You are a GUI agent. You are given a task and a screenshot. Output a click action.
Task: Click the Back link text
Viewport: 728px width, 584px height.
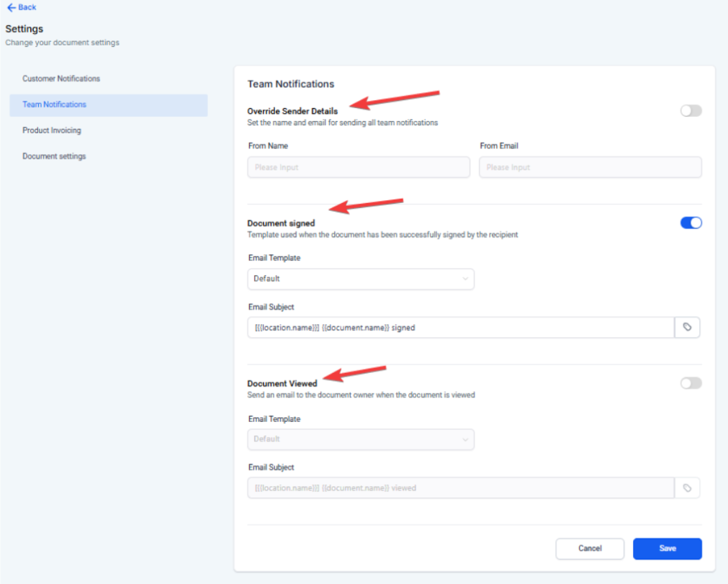coord(27,7)
